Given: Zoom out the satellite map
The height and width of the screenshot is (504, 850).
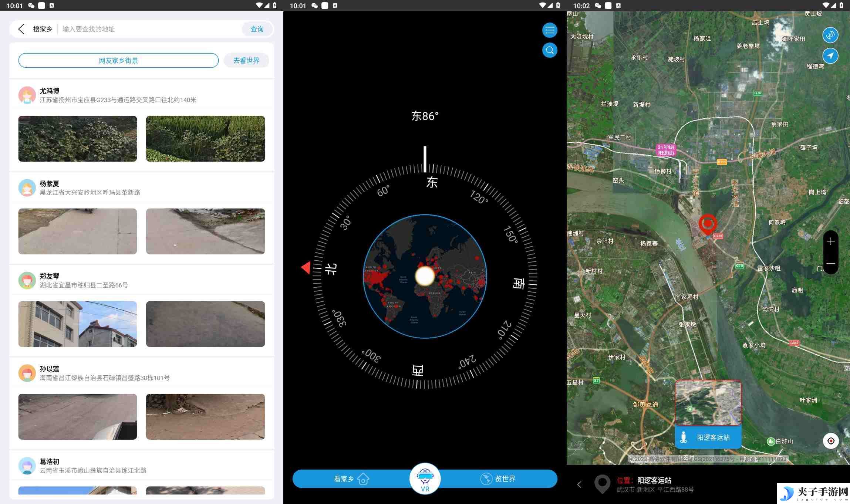Looking at the screenshot, I should (x=831, y=263).
